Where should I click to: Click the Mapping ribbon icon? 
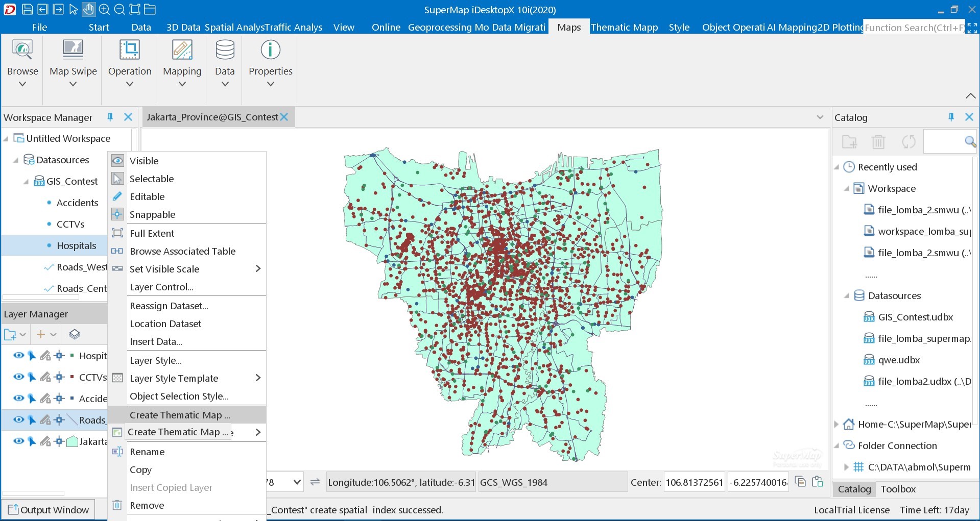tap(182, 50)
